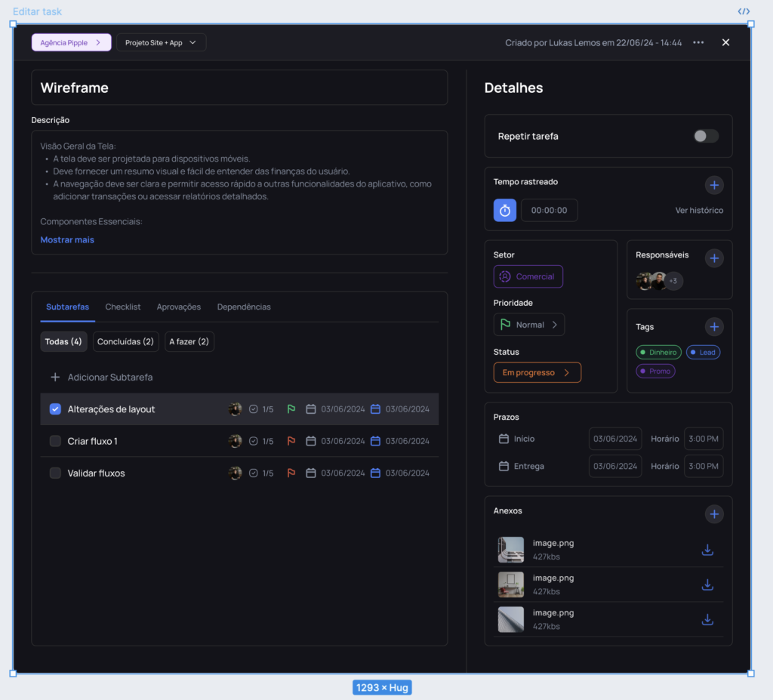Download the first image.png attachment
The image size is (773, 700).
click(707, 550)
